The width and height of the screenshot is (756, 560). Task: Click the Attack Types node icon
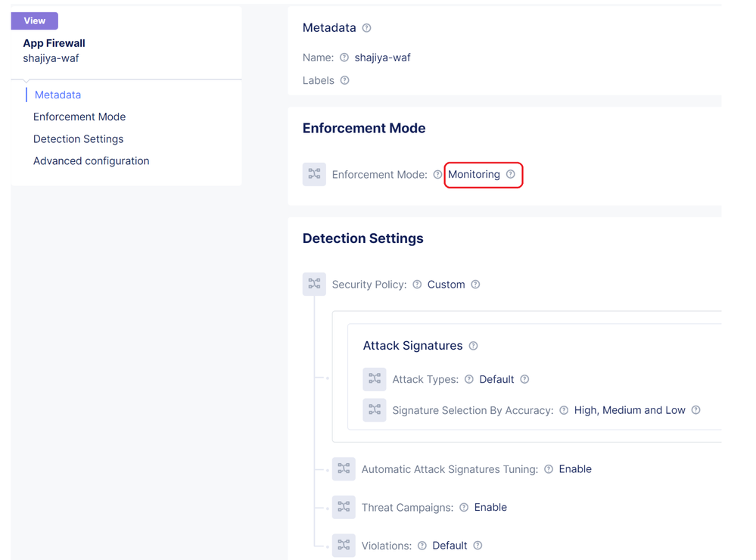374,379
